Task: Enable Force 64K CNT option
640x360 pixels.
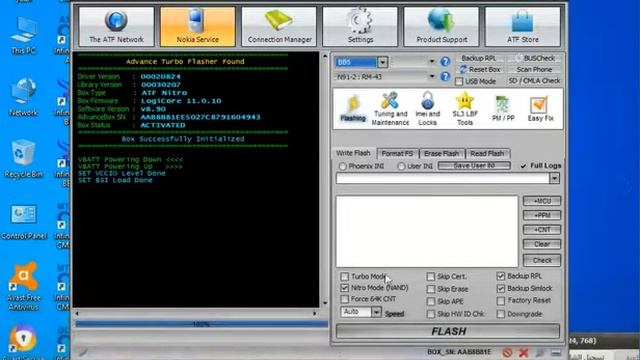Action: pos(344,299)
